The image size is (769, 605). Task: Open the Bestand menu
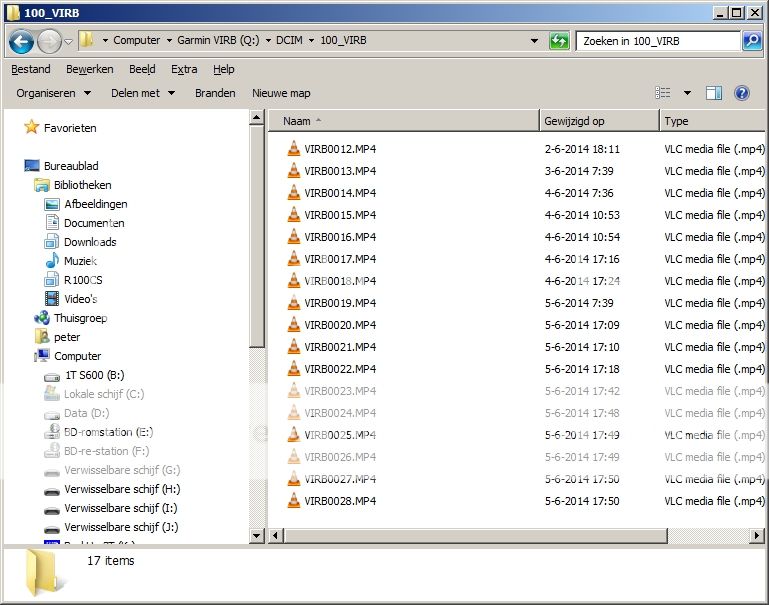[x=31, y=69]
